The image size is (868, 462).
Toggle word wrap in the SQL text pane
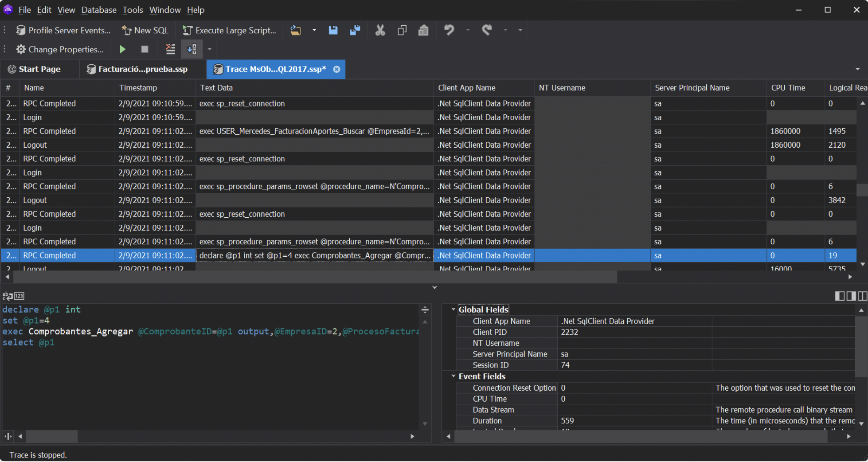coord(8,296)
